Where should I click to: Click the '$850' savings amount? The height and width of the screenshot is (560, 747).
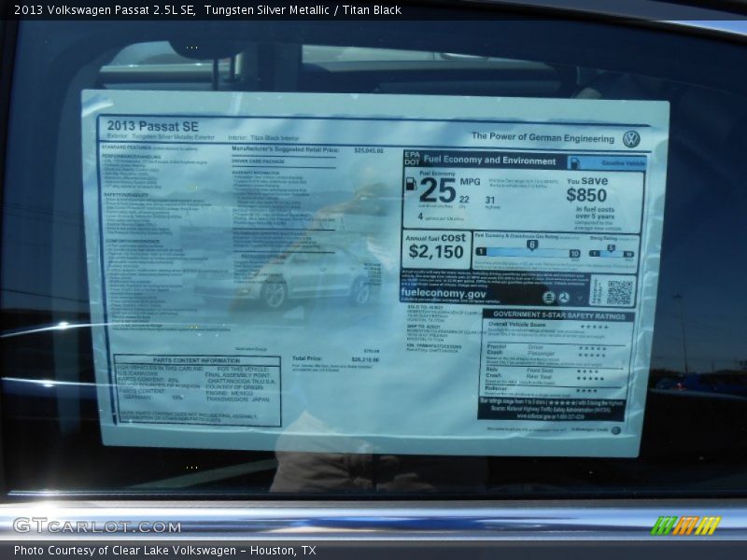pyautogui.click(x=586, y=195)
